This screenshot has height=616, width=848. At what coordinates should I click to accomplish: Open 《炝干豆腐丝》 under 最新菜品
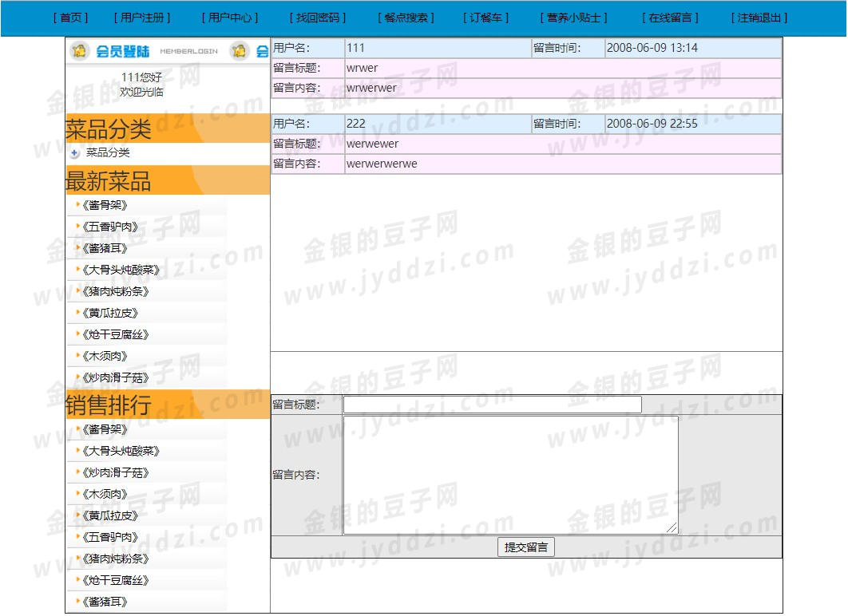[x=115, y=335]
